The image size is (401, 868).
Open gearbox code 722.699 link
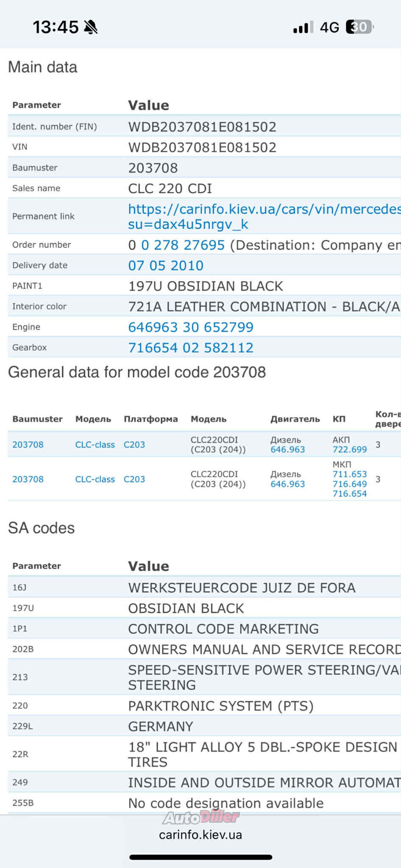pyautogui.click(x=349, y=449)
